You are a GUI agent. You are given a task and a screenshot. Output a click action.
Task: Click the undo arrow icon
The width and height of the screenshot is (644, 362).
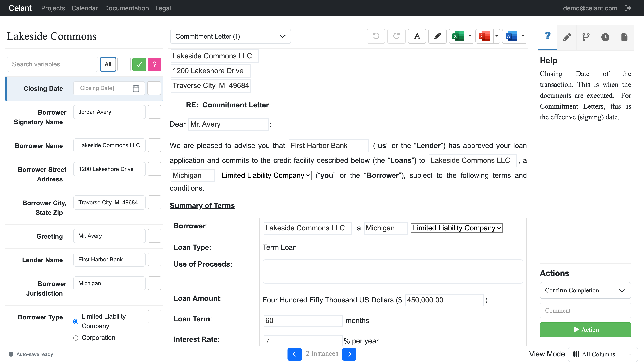click(x=376, y=36)
